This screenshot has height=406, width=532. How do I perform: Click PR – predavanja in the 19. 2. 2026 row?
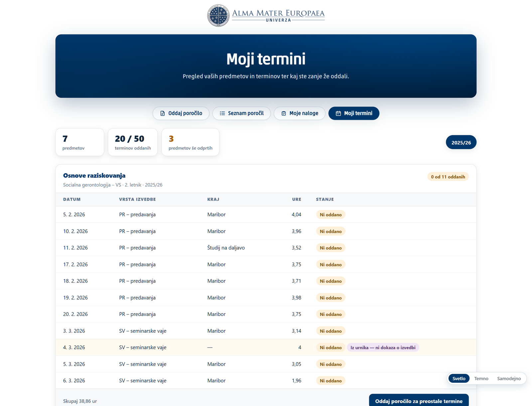137,298
